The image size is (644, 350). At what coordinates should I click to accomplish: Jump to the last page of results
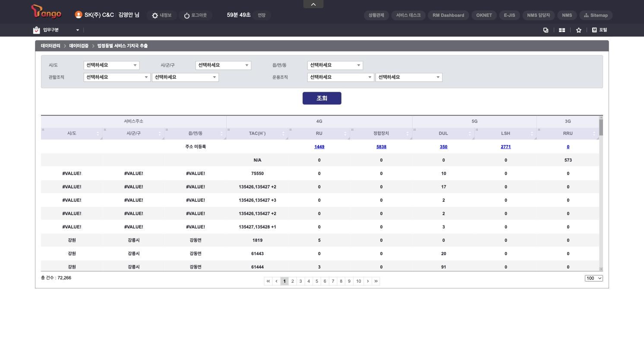click(x=376, y=281)
